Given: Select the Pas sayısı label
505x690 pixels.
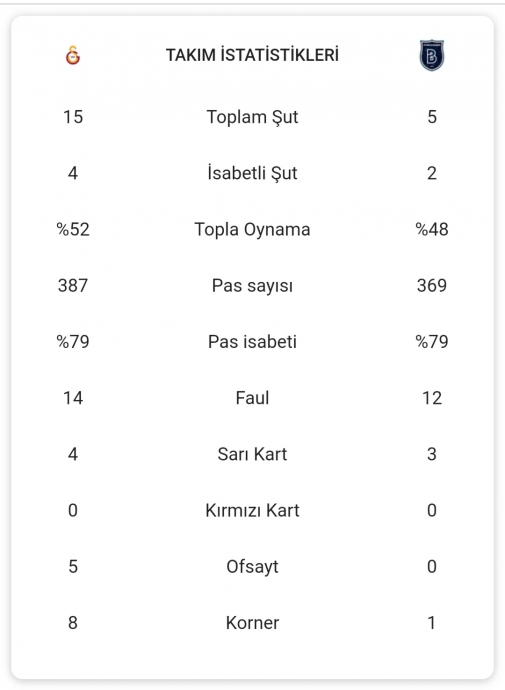Looking at the screenshot, I should 252,286.
